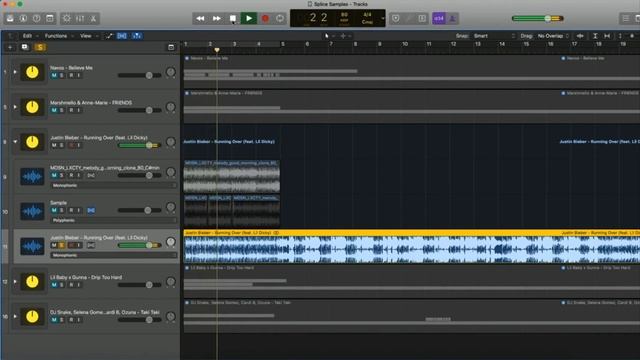Viewport: 640px width, 360px height.
Task: Open the Toolbar display icon
Action: [49, 18]
